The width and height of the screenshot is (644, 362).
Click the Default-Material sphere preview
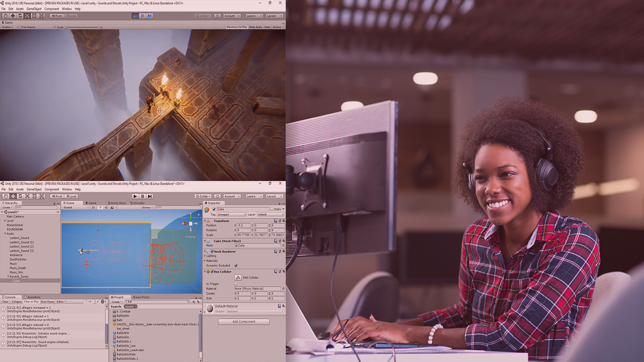point(210,308)
